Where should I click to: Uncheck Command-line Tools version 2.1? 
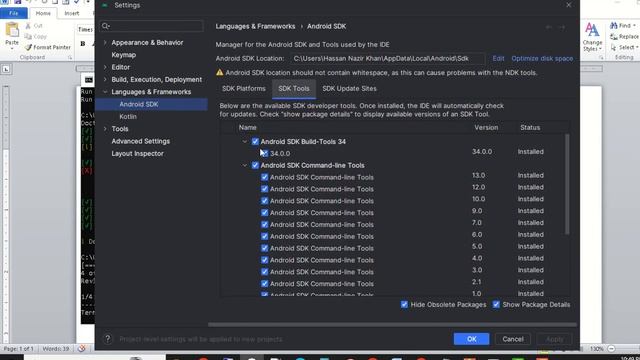point(264,284)
